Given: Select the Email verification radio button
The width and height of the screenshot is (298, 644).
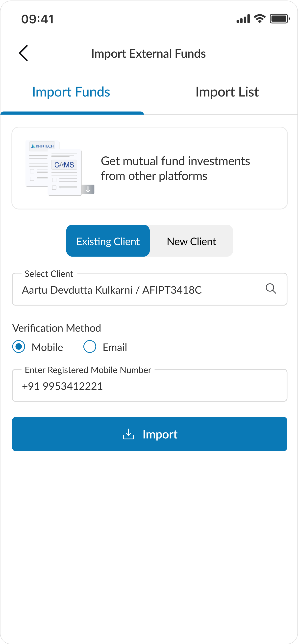Looking at the screenshot, I should (90, 347).
